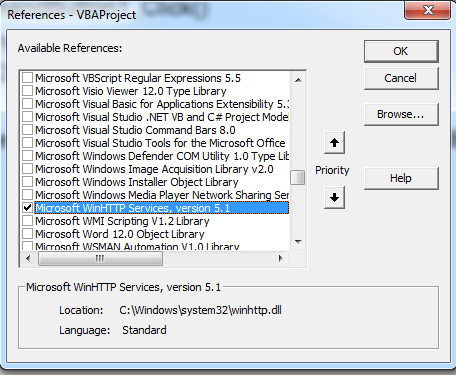Select 'Microsoft WMI Scripting V1.2 Library' row text
The height and width of the screenshot is (376, 456).
(x=122, y=221)
